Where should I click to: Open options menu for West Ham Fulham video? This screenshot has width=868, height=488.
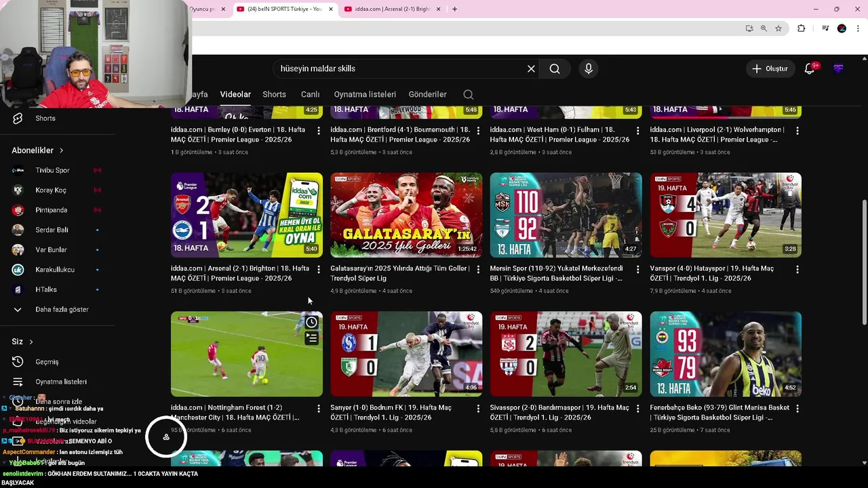pos(637,130)
